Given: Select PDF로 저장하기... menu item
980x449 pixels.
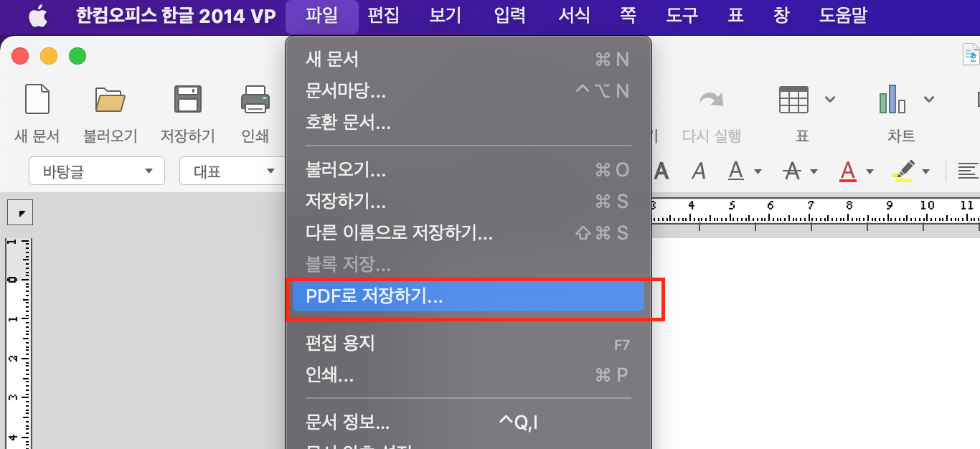Looking at the screenshot, I should 468,296.
